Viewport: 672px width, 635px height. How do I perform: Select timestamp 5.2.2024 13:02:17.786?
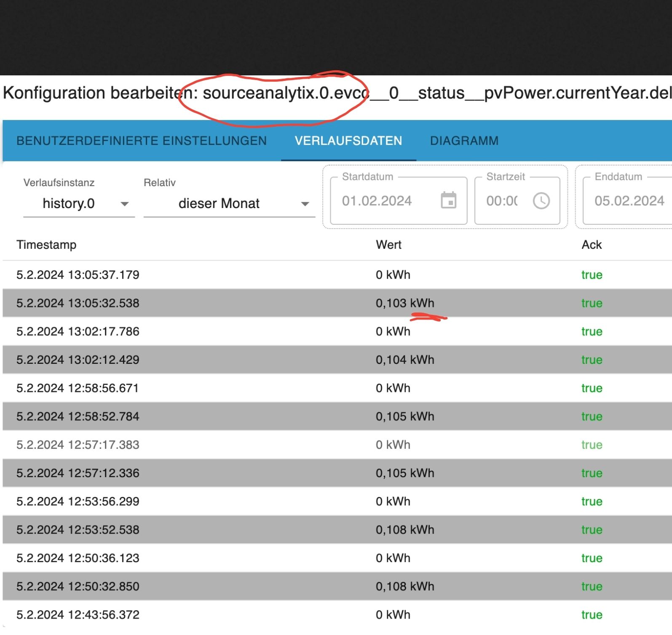(x=78, y=331)
